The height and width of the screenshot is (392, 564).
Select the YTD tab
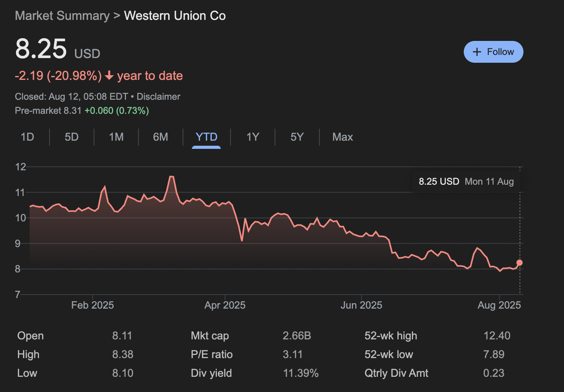click(206, 137)
